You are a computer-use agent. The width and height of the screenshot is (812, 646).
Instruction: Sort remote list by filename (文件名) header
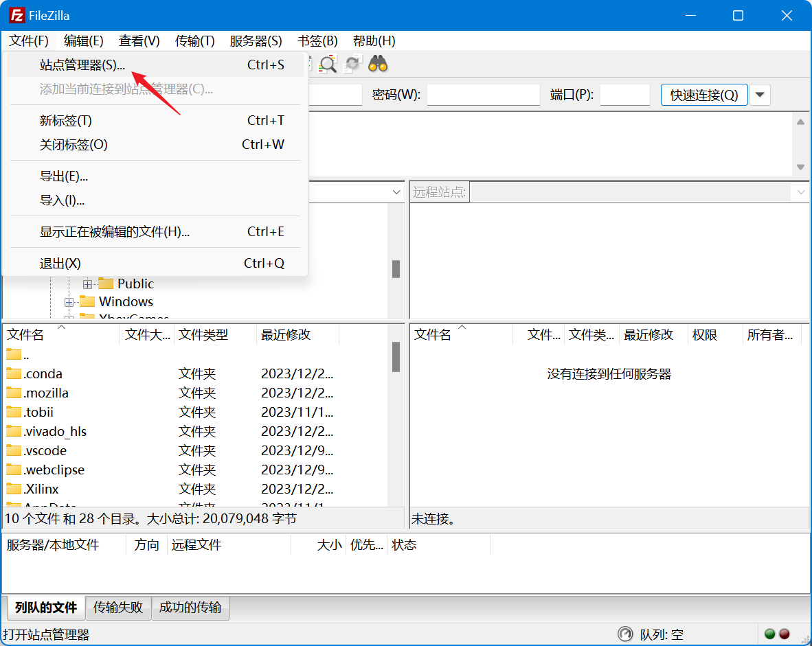(x=462, y=334)
